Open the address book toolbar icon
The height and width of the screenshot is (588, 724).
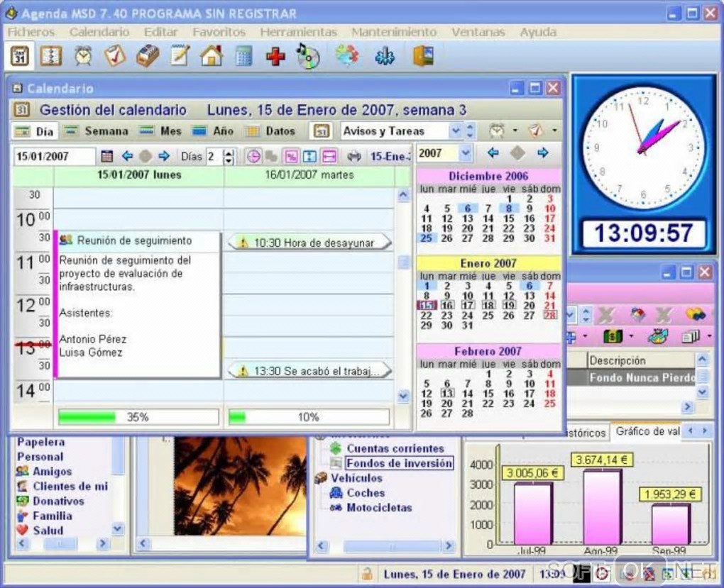[x=51, y=56]
